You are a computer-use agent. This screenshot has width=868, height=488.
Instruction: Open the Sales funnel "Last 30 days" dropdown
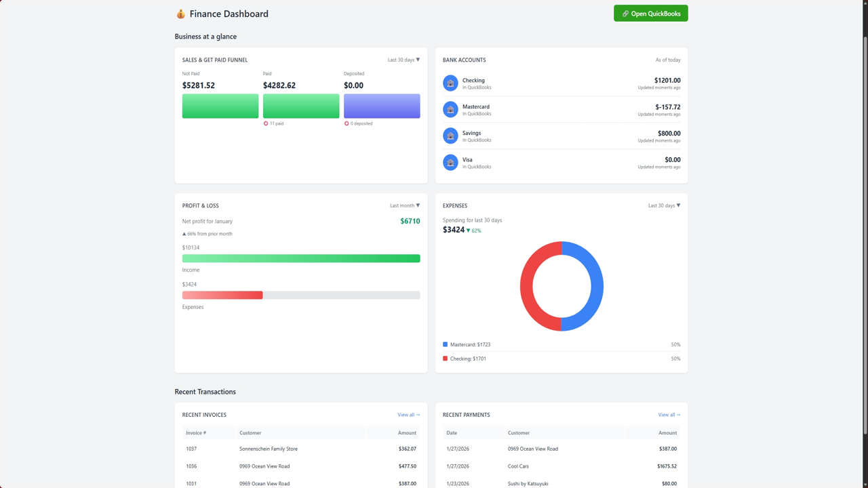coord(403,60)
